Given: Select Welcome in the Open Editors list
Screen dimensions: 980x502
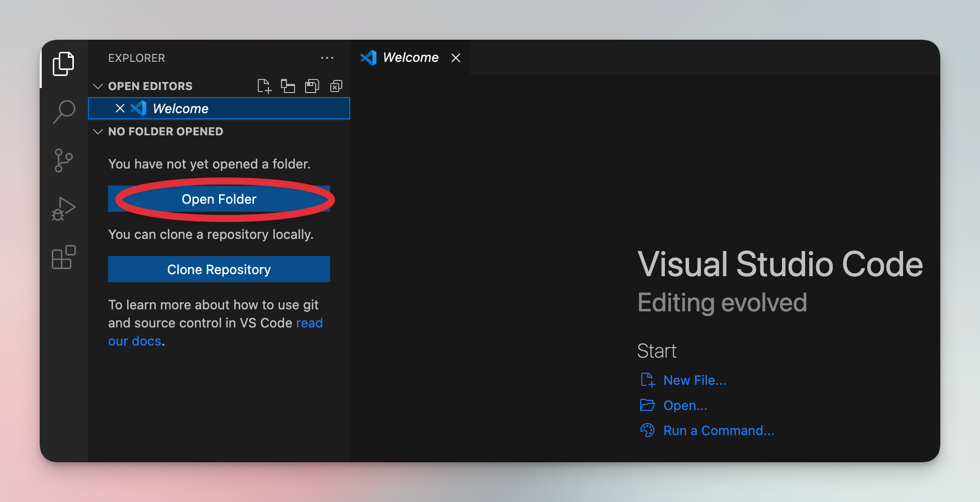Looking at the screenshot, I should pyautogui.click(x=181, y=108).
